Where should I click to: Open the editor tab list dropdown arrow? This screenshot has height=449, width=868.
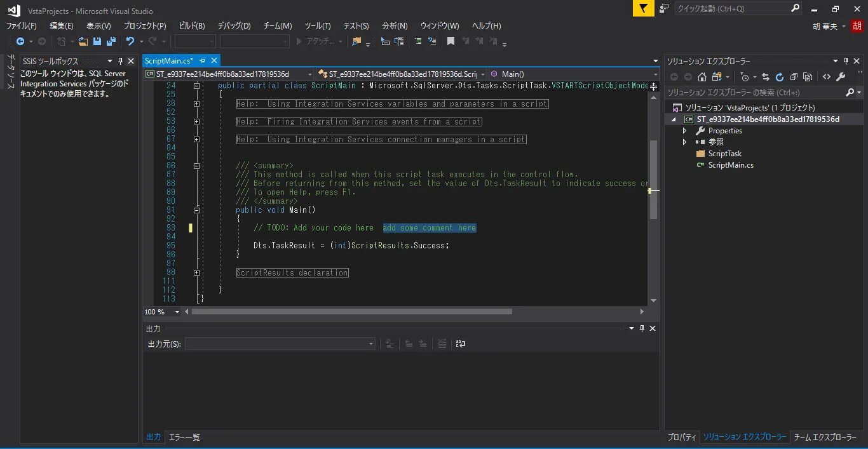(655, 61)
